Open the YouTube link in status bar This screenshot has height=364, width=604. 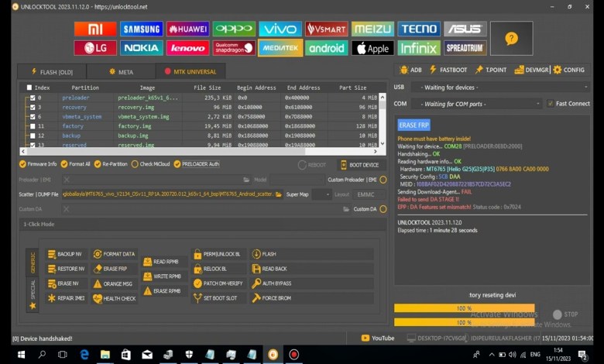click(x=378, y=338)
